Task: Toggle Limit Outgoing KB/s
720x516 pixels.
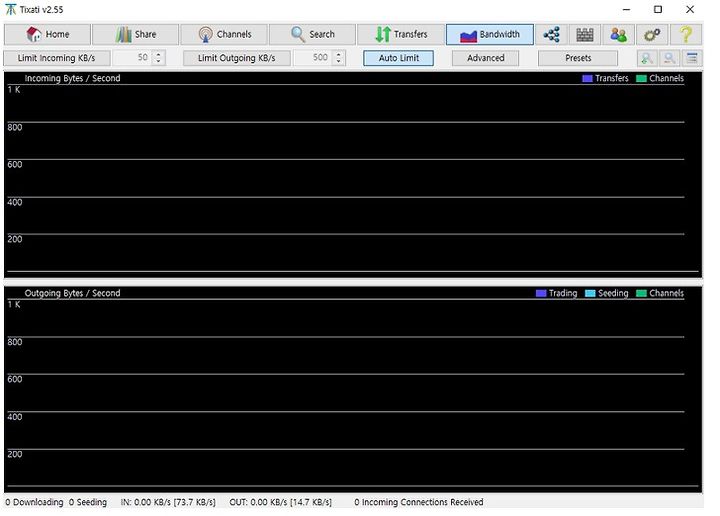Action: pyautogui.click(x=237, y=58)
